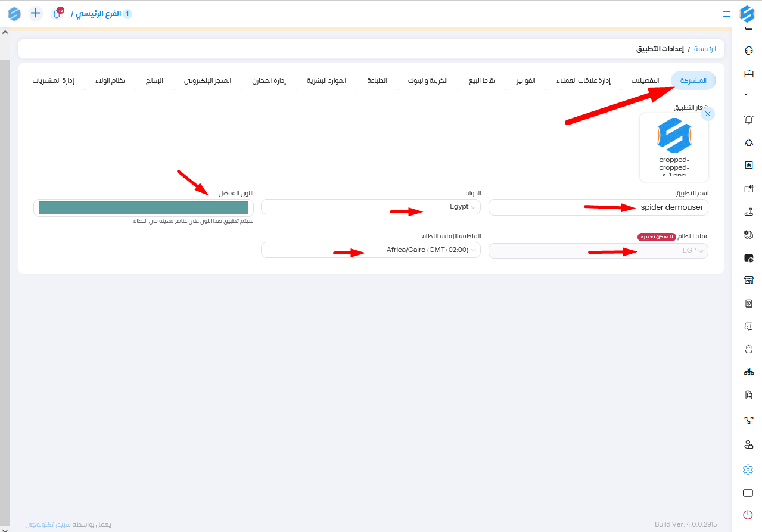
Task: Remove the uploaded application logo
Action: (707, 114)
